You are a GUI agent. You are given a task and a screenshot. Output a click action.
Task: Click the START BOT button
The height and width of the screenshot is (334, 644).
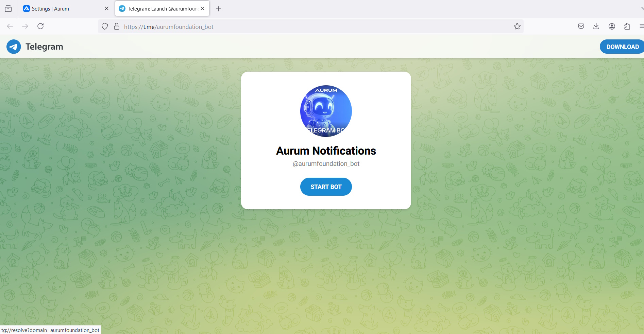tap(326, 187)
